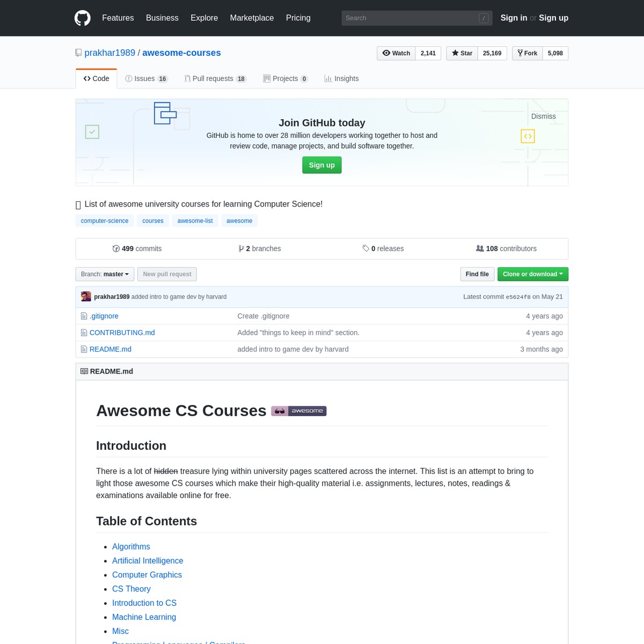Open Marketplace in the top navigation

click(252, 18)
